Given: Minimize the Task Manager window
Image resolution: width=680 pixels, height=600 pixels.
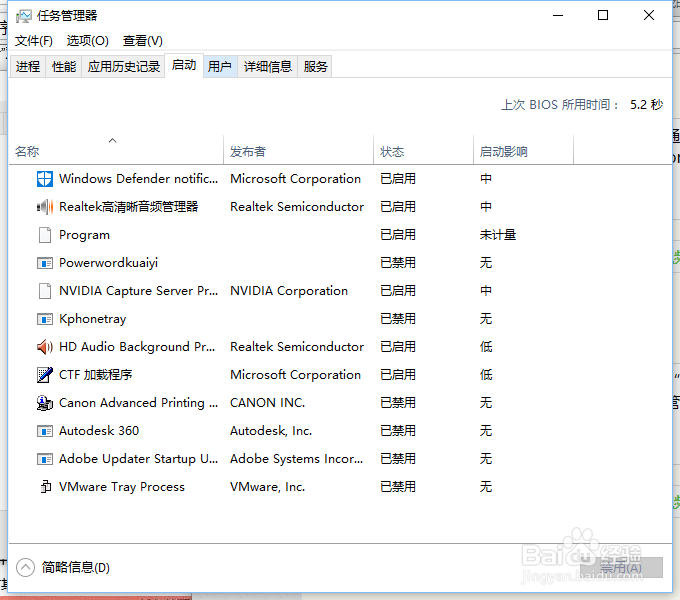Looking at the screenshot, I should [558, 16].
